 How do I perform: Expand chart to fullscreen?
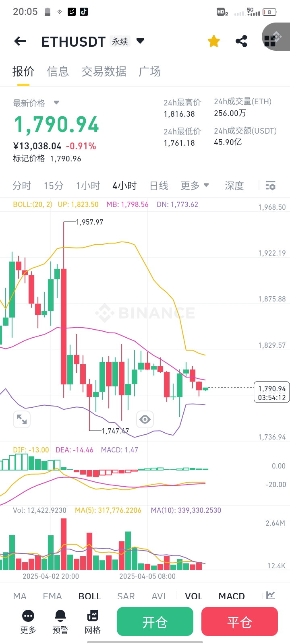[22, 419]
